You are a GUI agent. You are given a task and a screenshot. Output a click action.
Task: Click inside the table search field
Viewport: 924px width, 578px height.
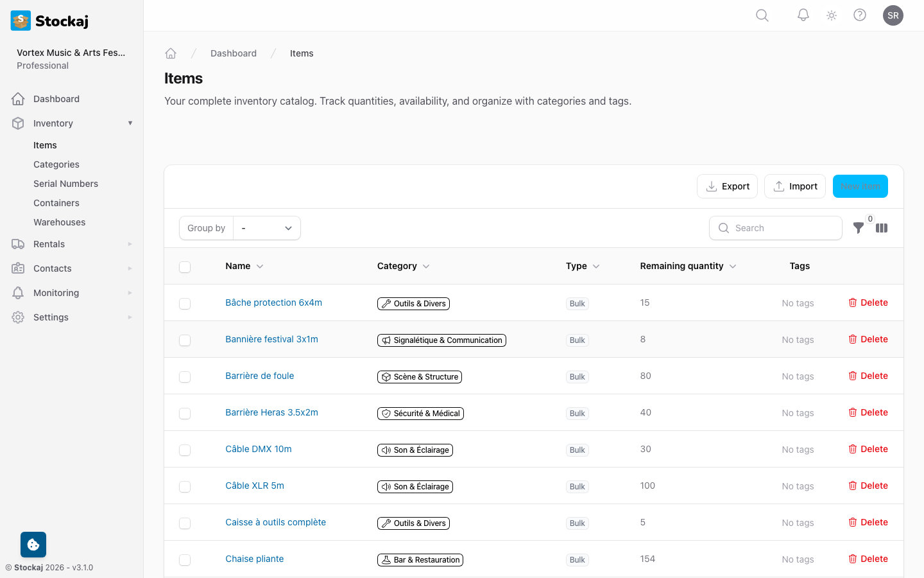tap(775, 228)
